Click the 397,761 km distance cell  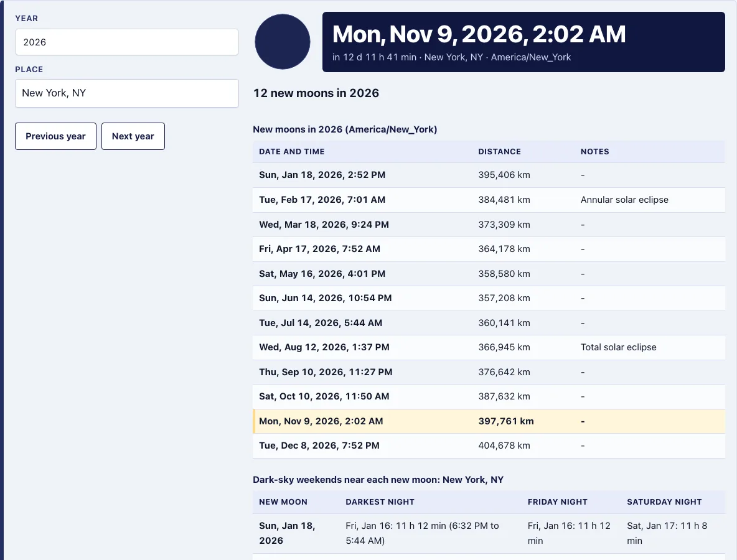coord(505,421)
